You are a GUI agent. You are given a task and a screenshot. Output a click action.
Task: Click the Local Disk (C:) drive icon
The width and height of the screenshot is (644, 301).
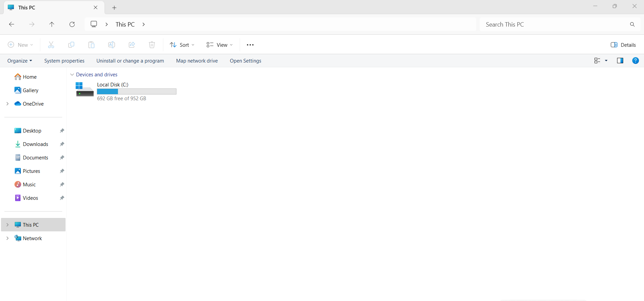85,89
